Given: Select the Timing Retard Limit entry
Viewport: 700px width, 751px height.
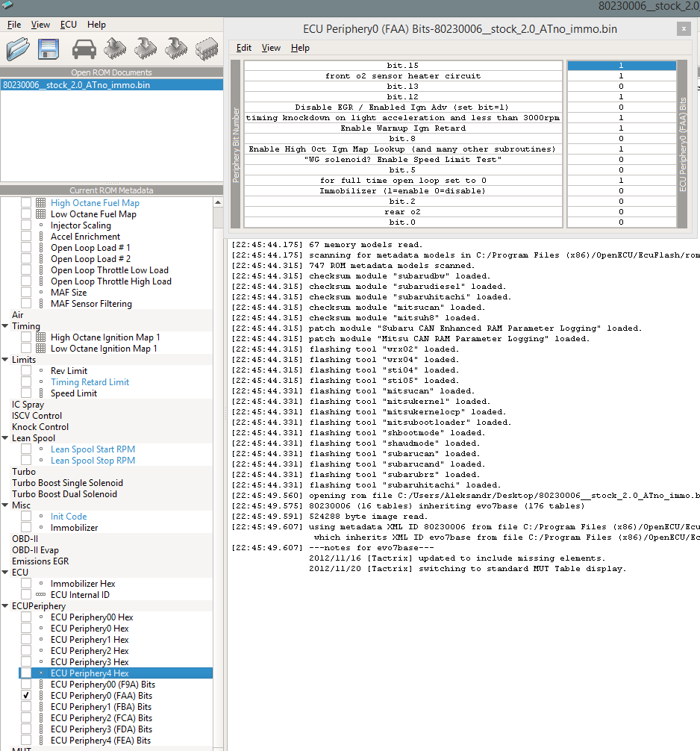Looking at the screenshot, I should [90, 382].
